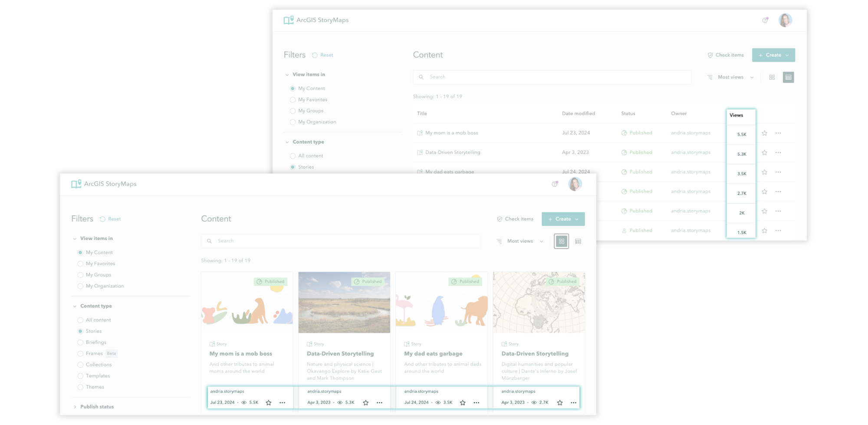Favorite the My dad eats garbage story star
The height and width of the screenshot is (425, 868).
(x=463, y=402)
